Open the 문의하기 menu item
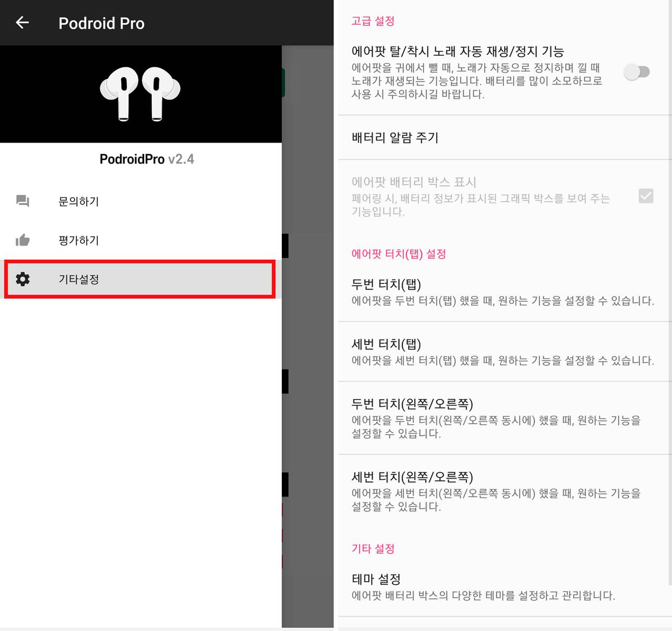Image resolution: width=672 pixels, height=631 pixels. click(141, 201)
